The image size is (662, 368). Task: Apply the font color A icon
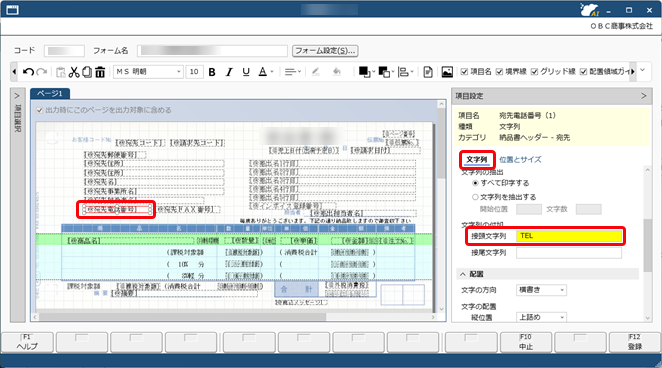(x=263, y=72)
